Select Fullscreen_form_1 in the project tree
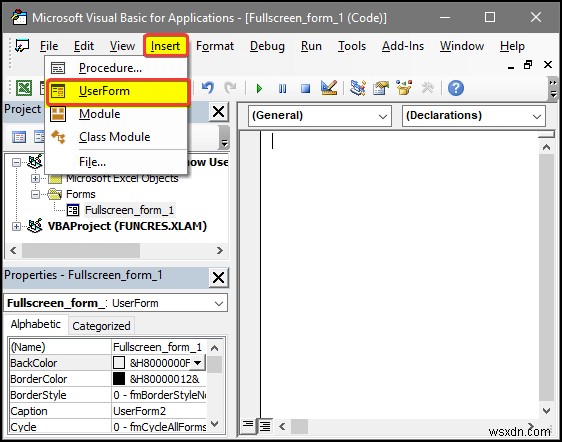 [x=129, y=210]
